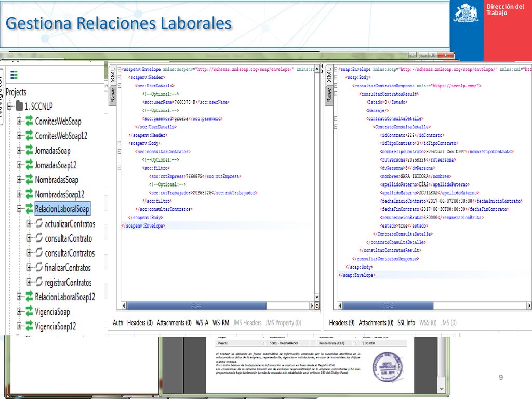This screenshot has width=532, height=399.
Task: Click the prueba password value in request
Action: point(181,119)
